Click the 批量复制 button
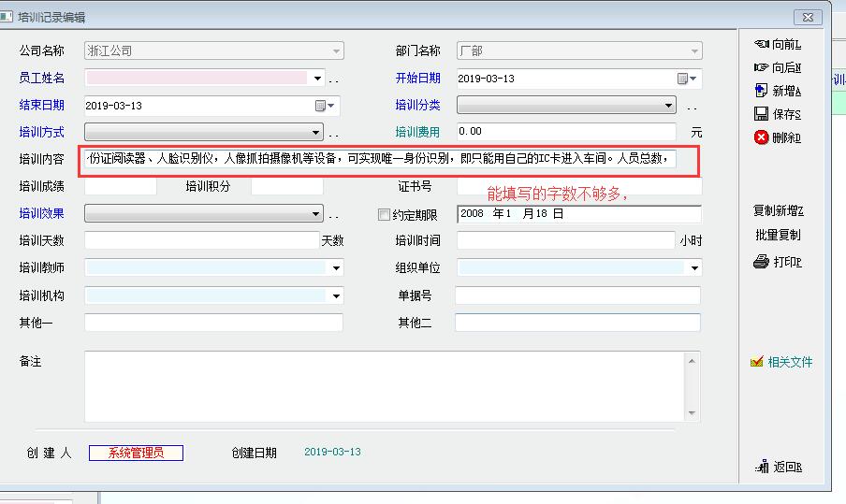Image resolution: width=846 pixels, height=504 pixels. point(778,235)
